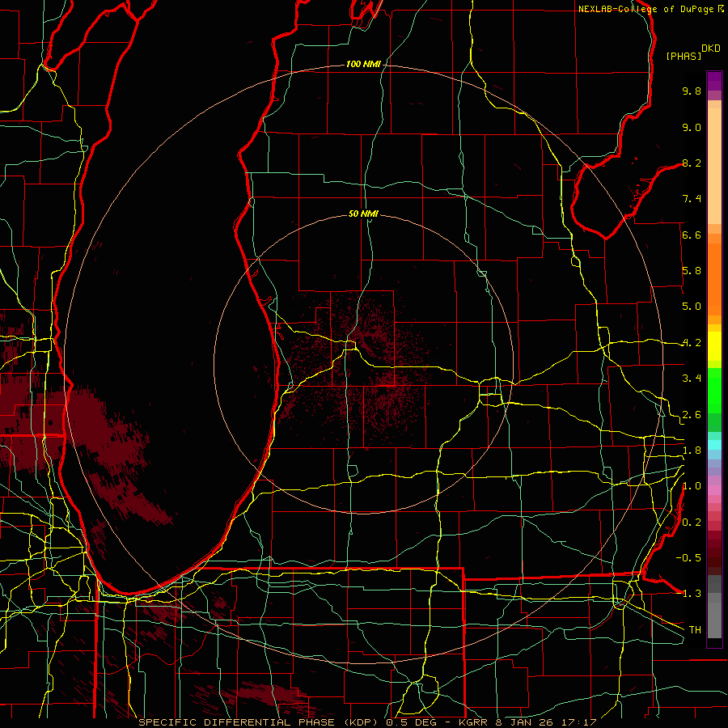Click the 4.2 value on the color scale

coord(692,343)
